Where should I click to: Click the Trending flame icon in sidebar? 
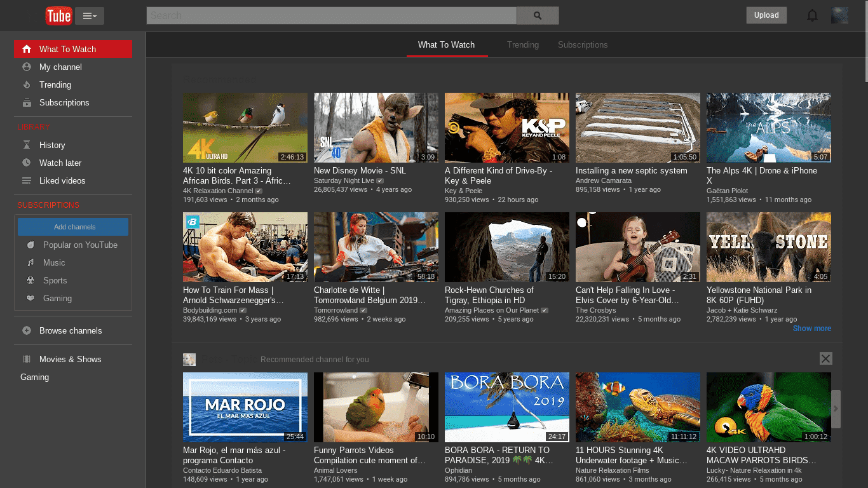tap(27, 85)
